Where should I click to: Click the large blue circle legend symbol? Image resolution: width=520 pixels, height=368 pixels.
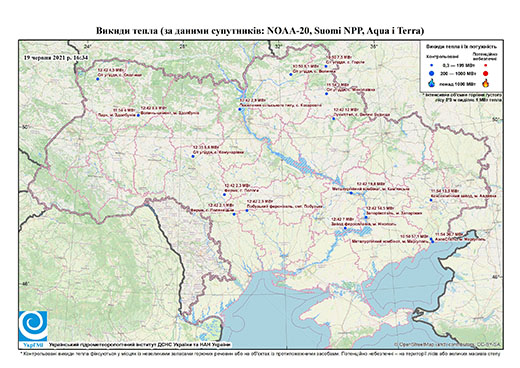click(x=432, y=73)
